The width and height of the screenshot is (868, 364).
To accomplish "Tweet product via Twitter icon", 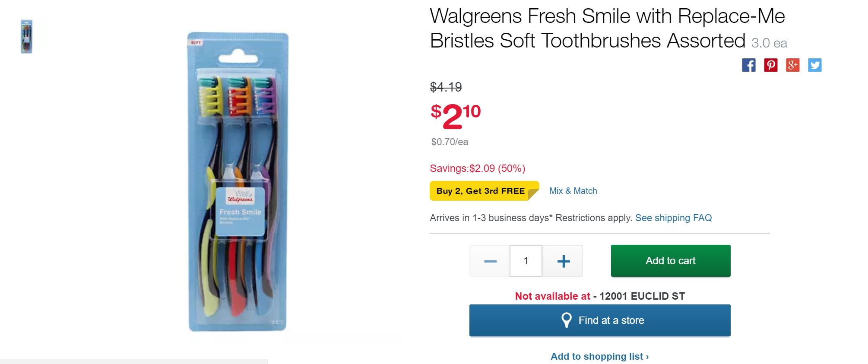I will 814,65.
